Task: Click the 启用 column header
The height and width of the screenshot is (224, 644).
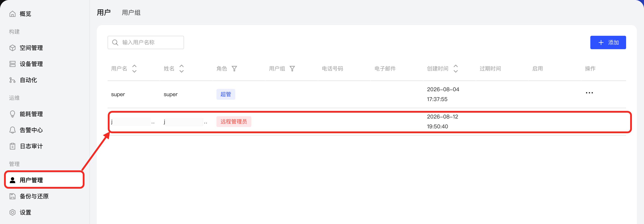Action: [538, 68]
